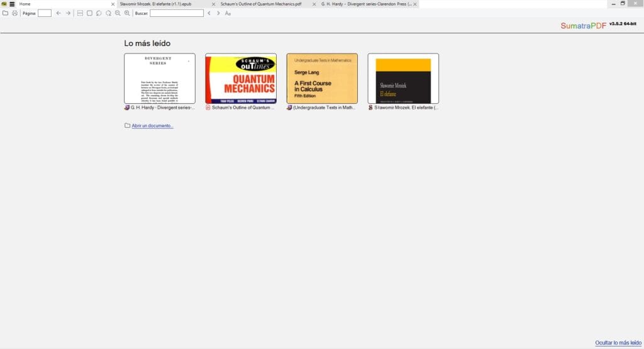Toggle match case search icon
Image resolution: width=644 pixels, height=349 pixels.
click(228, 13)
